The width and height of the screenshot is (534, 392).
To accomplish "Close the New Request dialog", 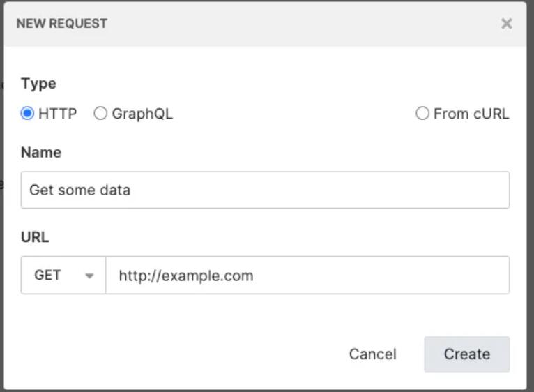I will click(x=507, y=24).
